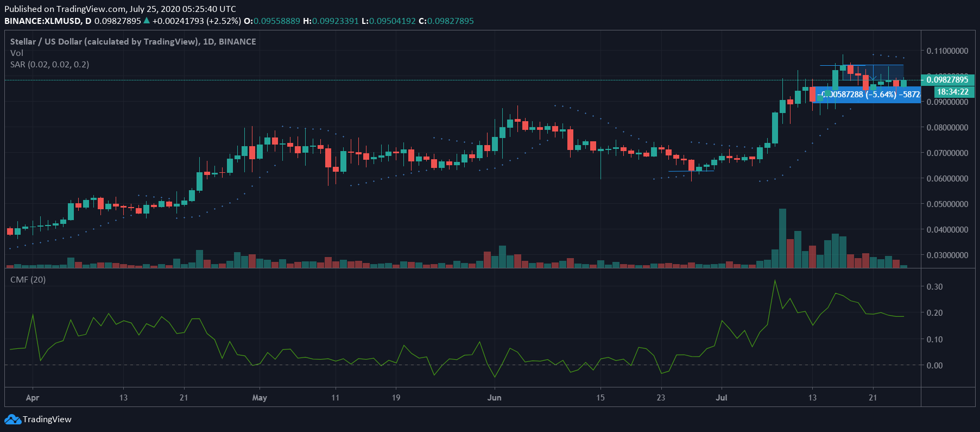Screen dimensions: 980x432
Task: Click the SAR (0.02, 0.02, 0.2) indicator label
Action: point(49,65)
